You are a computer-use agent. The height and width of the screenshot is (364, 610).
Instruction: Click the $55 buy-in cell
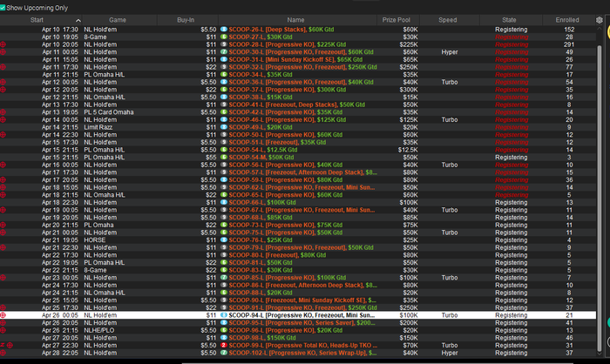[211, 158]
